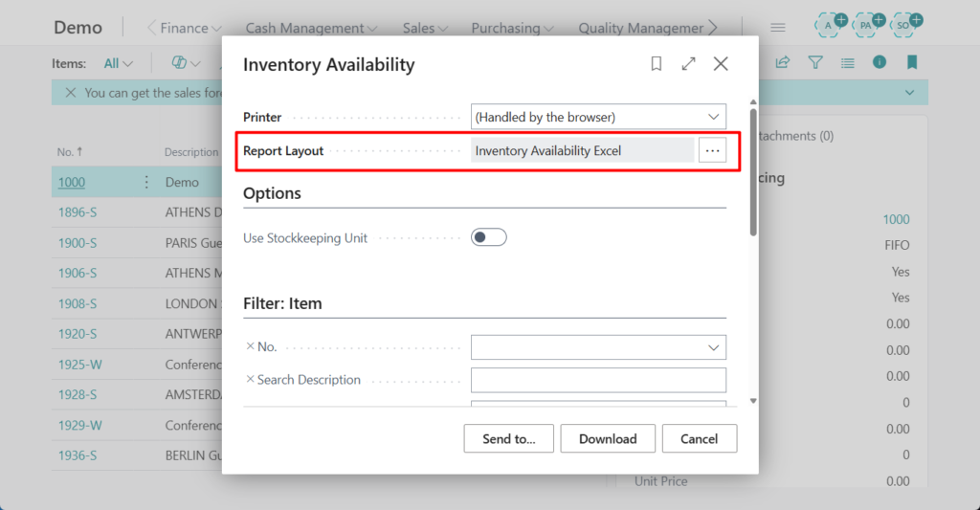Click the Download button
The height and width of the screenshot is (510, 980).
coord(608,438)
